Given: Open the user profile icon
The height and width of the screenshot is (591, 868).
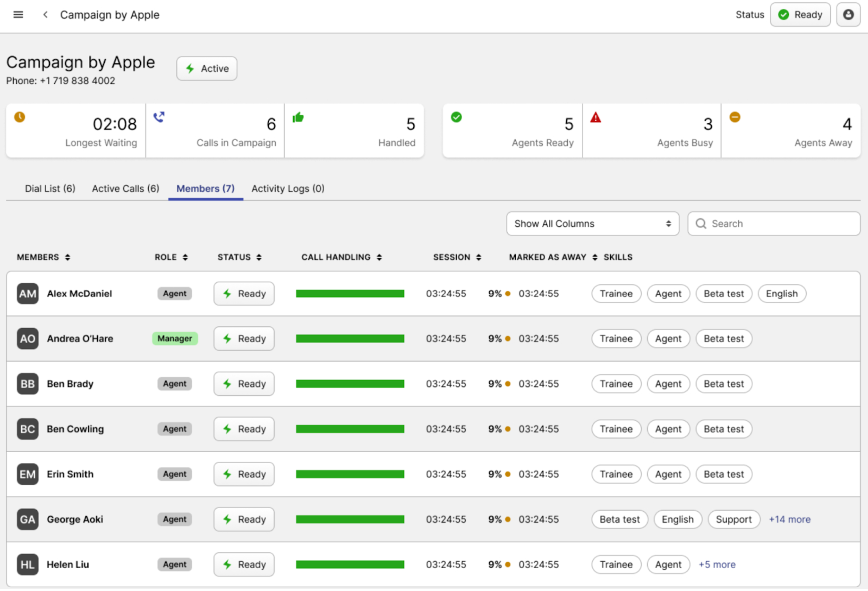Looking at the screenshot, I should (x=848, y=15).
